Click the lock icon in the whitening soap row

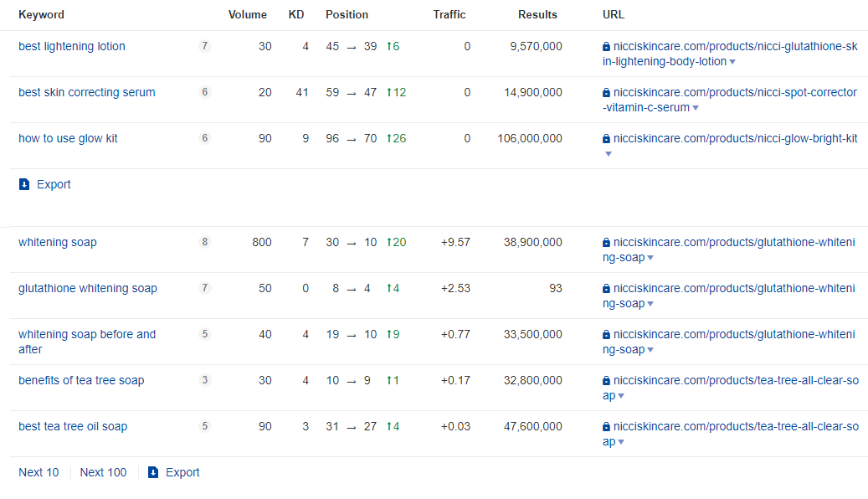[606, 243]
